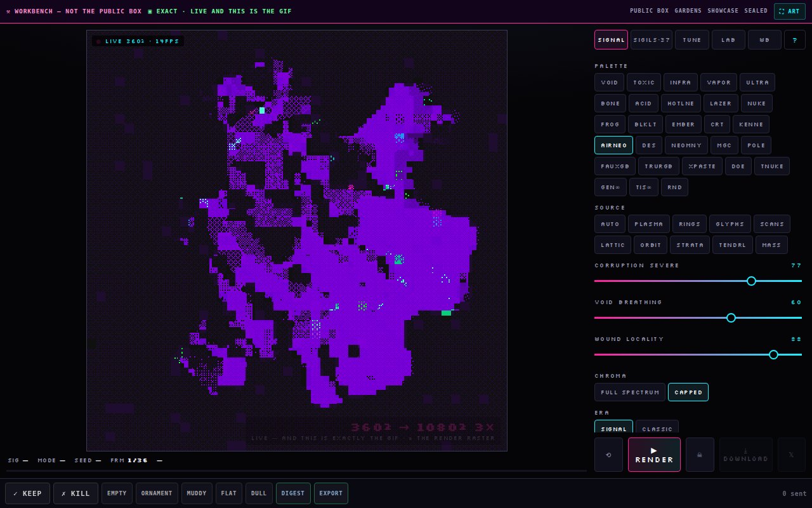Image resolution: width=812 pixels, height=508 pixels.
Task: Apply the Toxic palette
Action: 644,83
